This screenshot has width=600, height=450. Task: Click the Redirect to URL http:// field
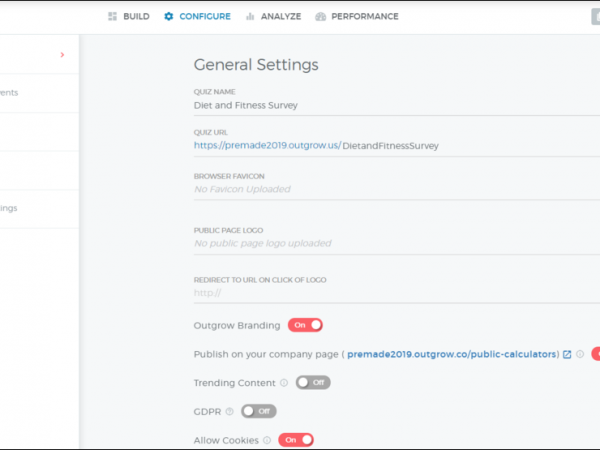coord(390,293)
